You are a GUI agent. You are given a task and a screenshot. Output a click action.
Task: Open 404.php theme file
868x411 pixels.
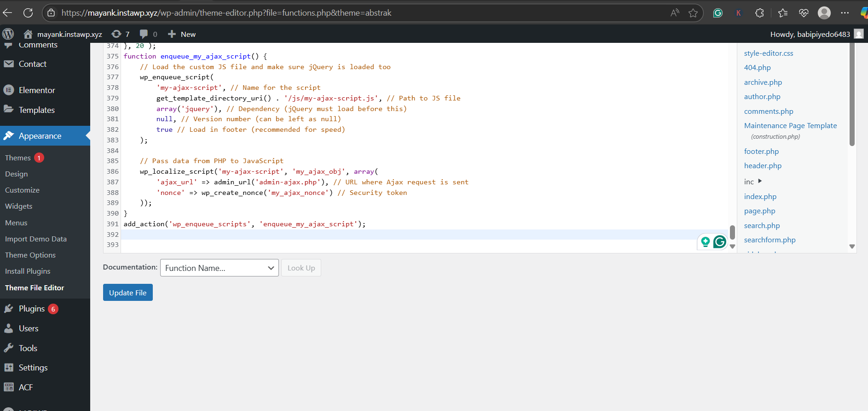[757, 67]
